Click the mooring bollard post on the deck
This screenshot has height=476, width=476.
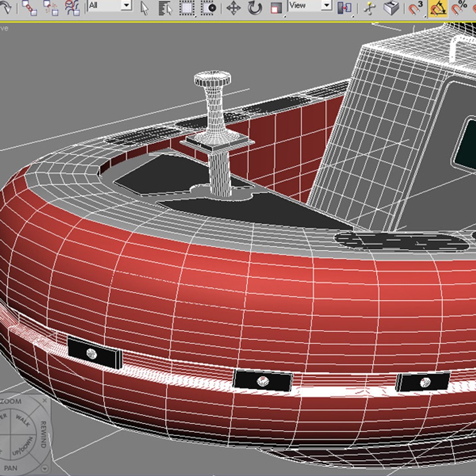point(216,134)
